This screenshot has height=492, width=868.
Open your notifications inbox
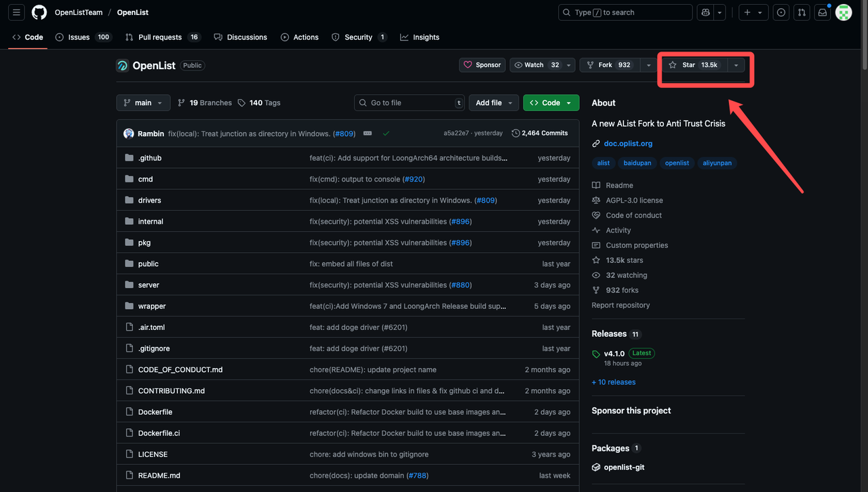point(823,12)
